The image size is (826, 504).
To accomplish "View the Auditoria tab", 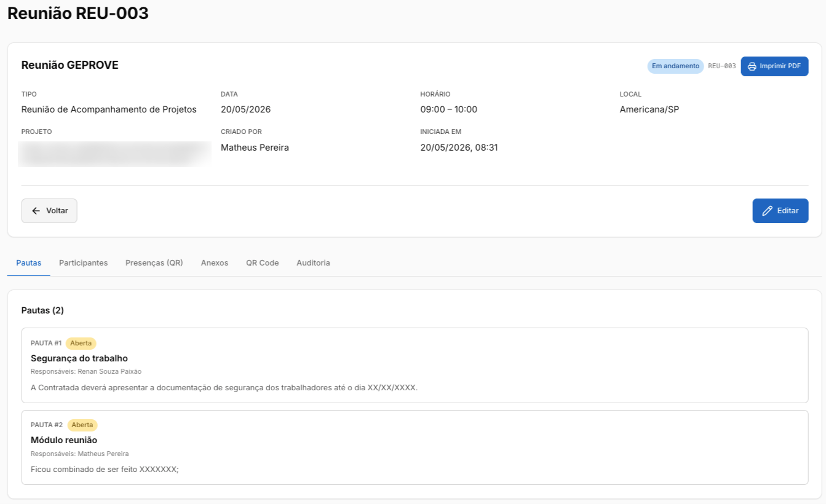I will click(x=314, y=263).
